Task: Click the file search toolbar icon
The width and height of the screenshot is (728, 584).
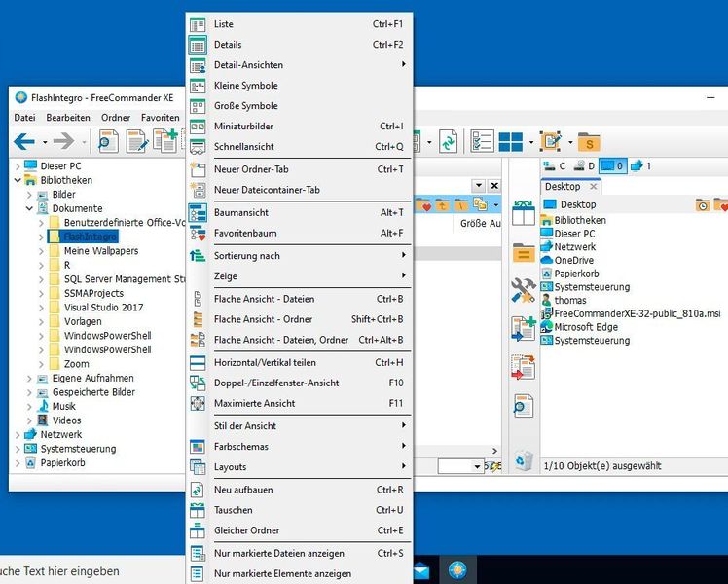Action: [x=108, y=141]
